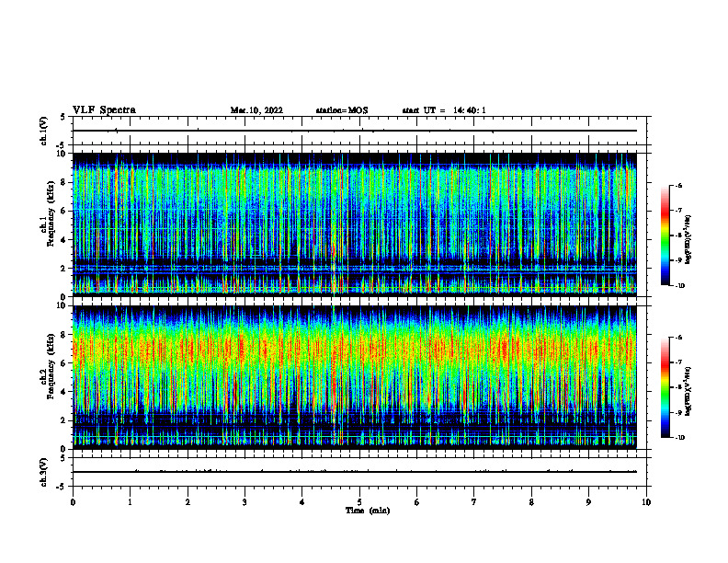Click inside the ch.1 spectrogram panel
This screenshot has width=728, height=563.
tap(355, 224)
